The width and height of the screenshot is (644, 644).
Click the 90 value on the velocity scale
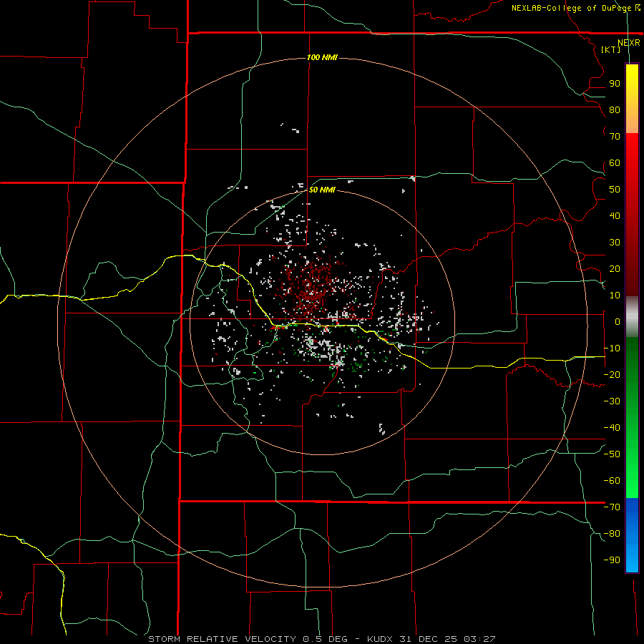(x=615, y=84)
